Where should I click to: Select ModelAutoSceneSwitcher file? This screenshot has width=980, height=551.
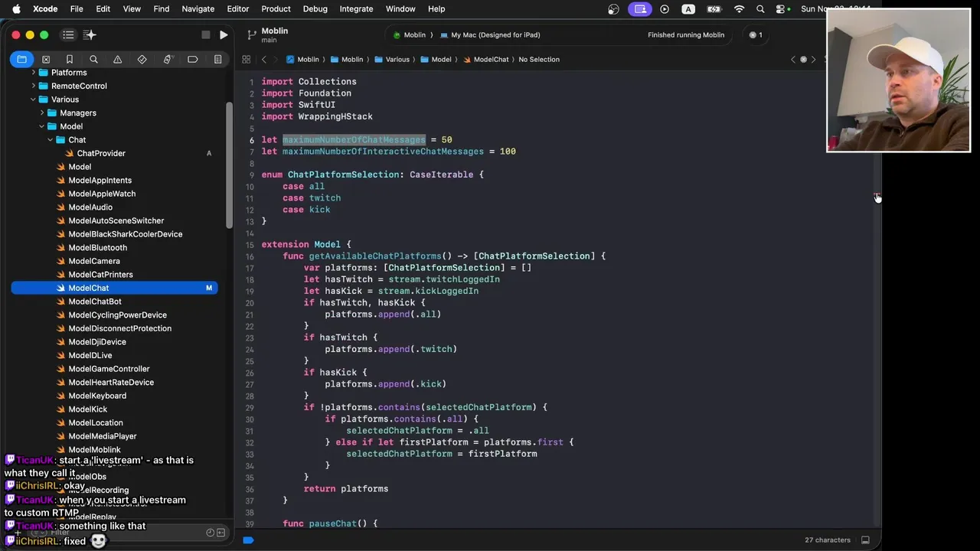click(x=115, y=220)
